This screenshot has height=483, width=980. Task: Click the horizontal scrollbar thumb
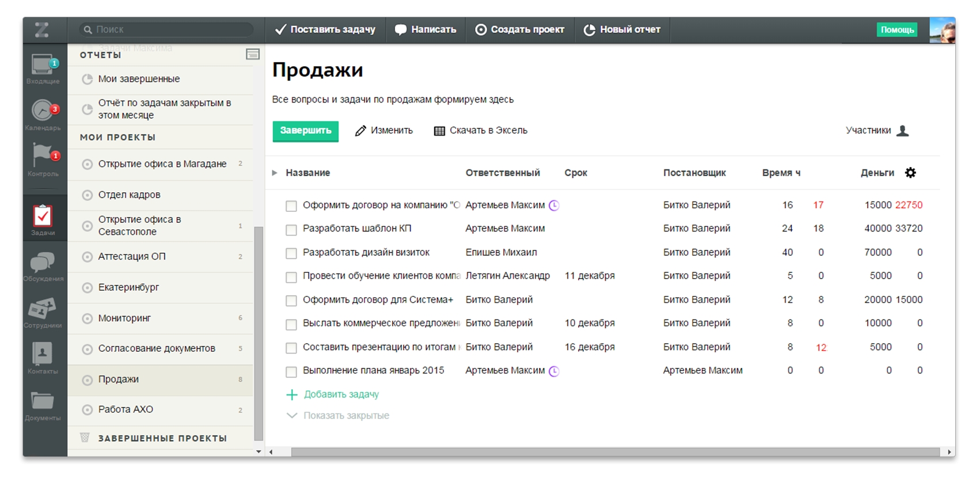(x=615, y=452)
